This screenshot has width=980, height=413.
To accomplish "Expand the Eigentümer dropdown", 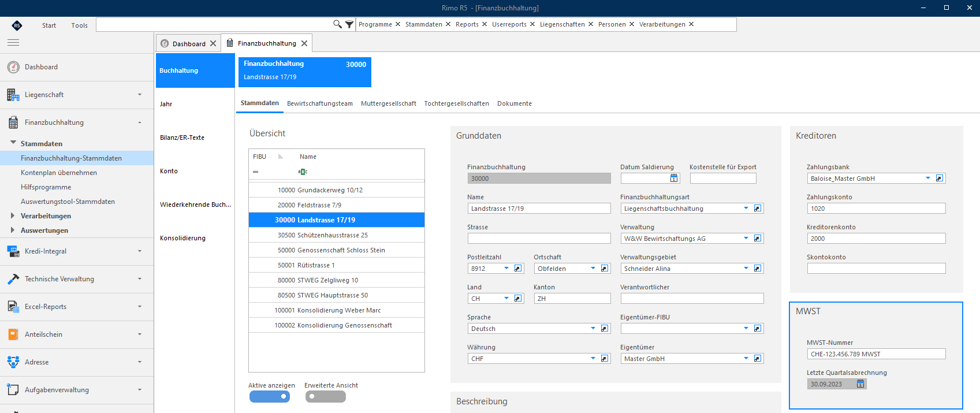I will 746,359.
